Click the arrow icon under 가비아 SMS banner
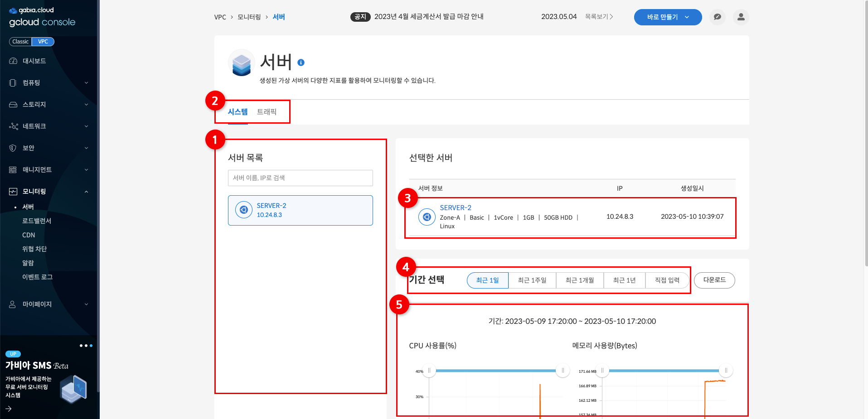Image resolution: width=868 pixels, height=419 pixels. [x=9, y=409]
